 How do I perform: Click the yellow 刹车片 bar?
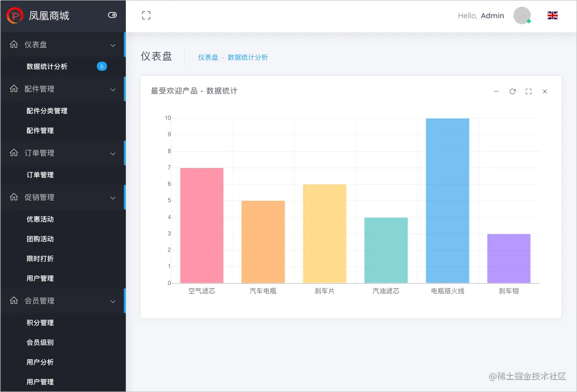pyautogui.click(x=324, y=234)
